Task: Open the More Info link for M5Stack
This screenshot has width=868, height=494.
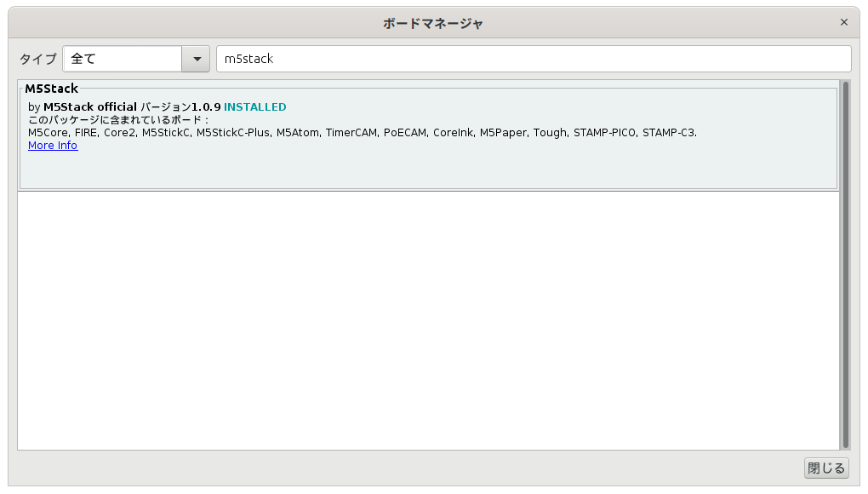Action: (x=52, y=145)
